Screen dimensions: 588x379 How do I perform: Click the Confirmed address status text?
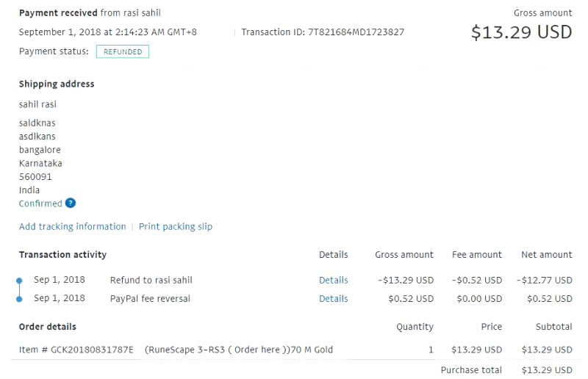coord(40,203)
